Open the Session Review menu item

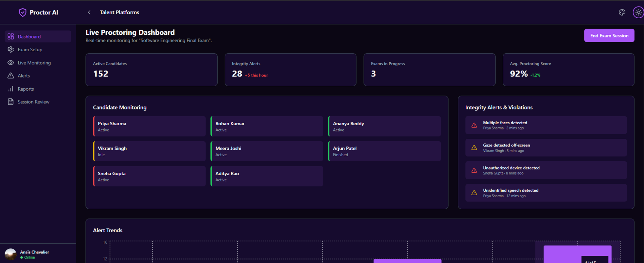point(33,102)
